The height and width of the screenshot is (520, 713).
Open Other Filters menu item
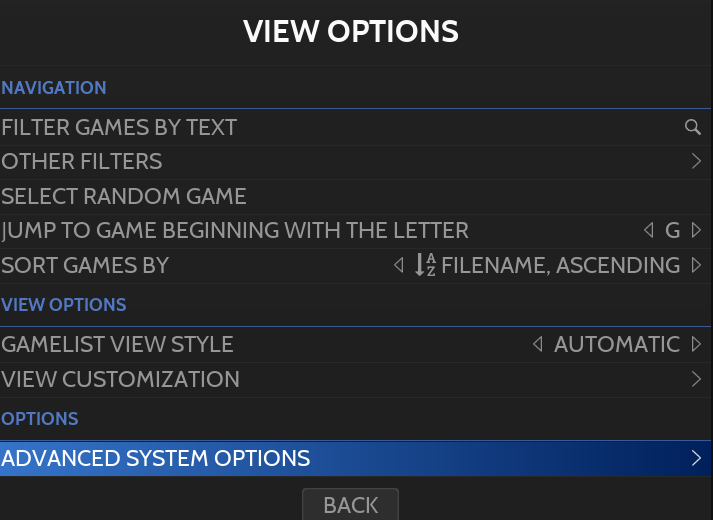82,161
